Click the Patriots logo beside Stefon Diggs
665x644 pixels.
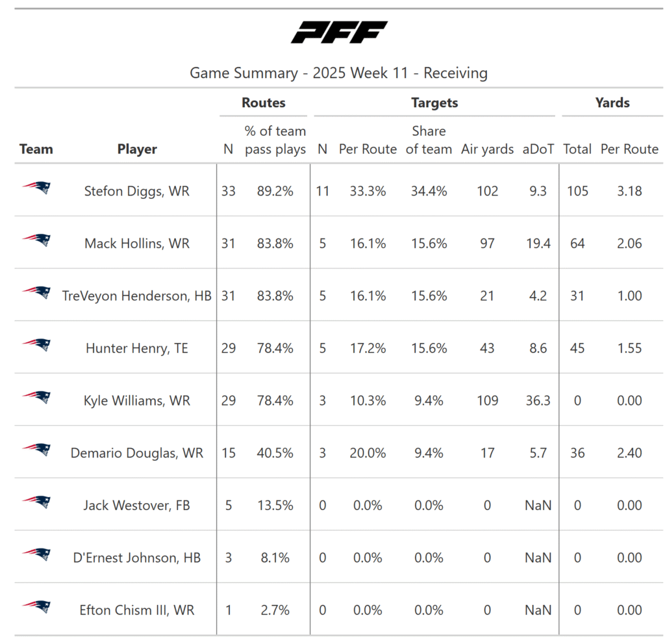coord(36,188)
